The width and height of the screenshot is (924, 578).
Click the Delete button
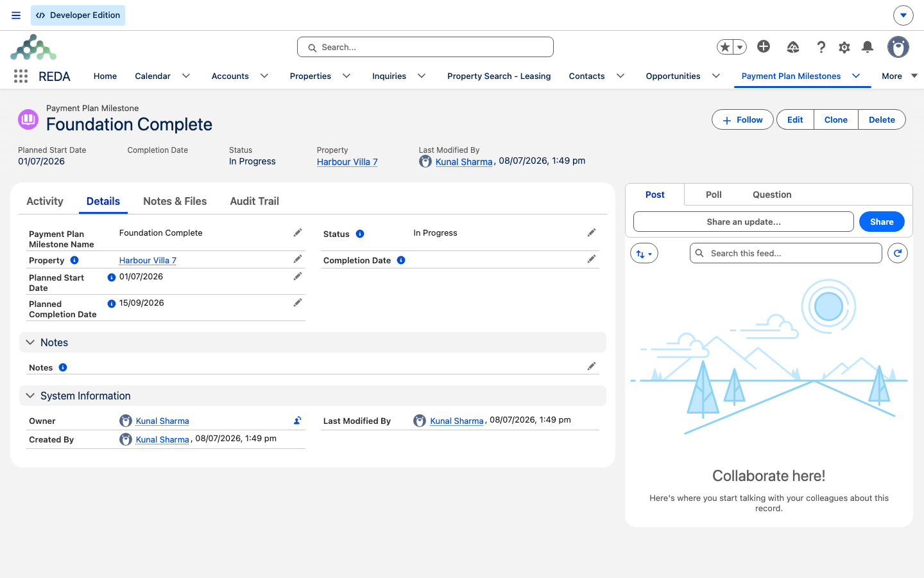[x=882, y=119]
